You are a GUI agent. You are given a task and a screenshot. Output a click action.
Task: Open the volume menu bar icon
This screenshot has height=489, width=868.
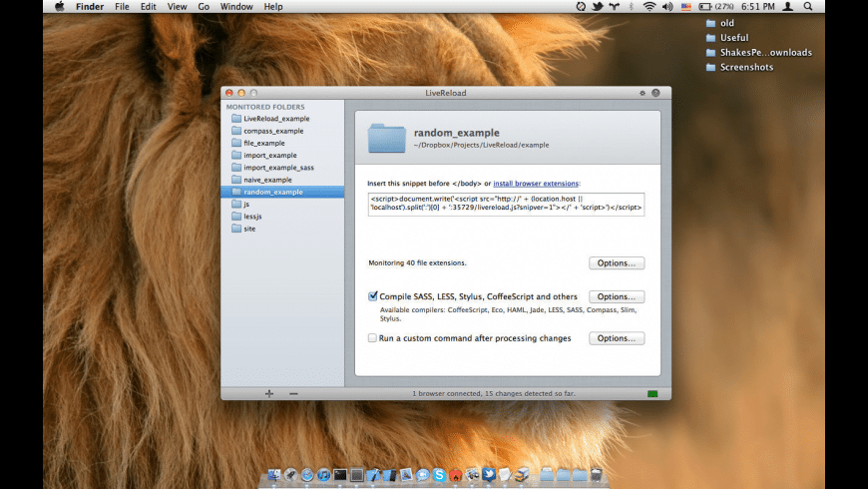point(667,7)
